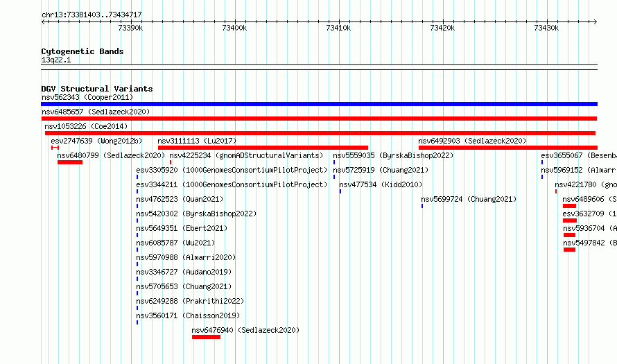
Task: Open nsv3111113 (Lu2017) label
Action: [197, 141]
